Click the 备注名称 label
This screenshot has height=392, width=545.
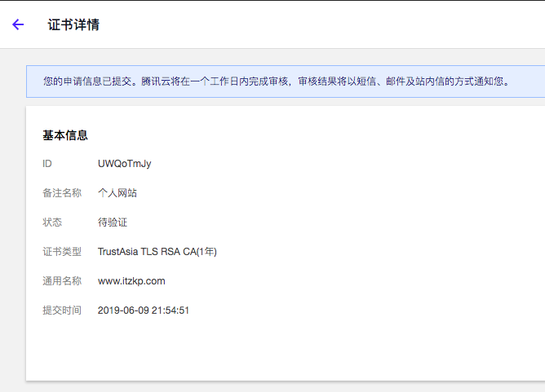62,193
